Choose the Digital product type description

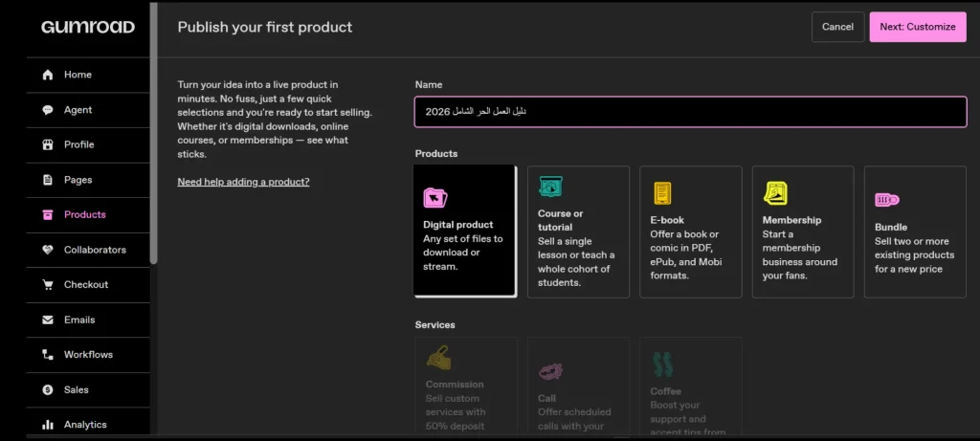462,253
